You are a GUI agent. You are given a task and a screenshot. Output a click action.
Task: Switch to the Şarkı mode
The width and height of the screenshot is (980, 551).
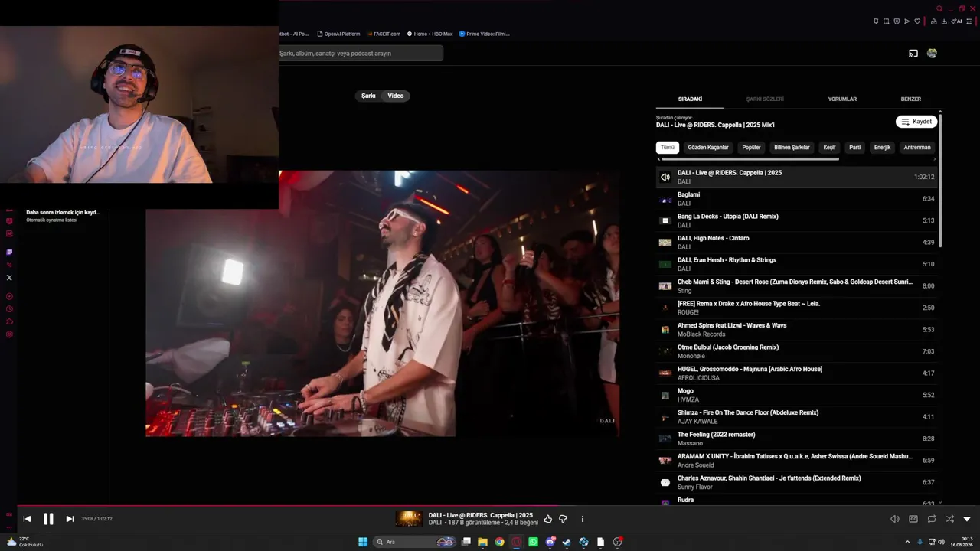(x=369, y=96)
